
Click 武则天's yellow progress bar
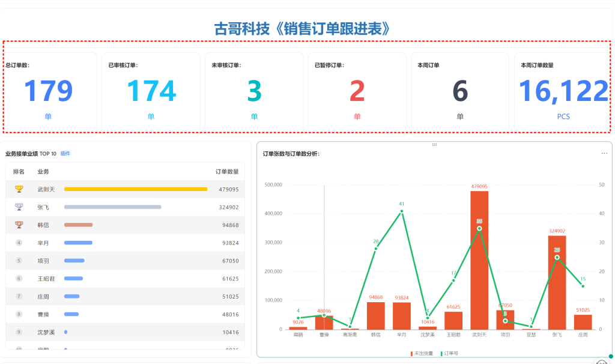pyautogui.click(x=136, y=189)
